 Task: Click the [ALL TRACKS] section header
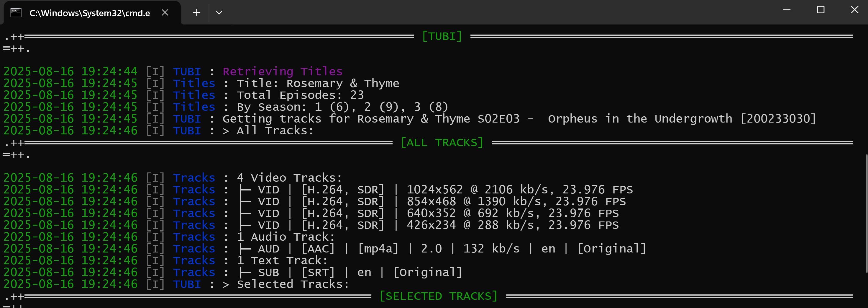point(442,142)
